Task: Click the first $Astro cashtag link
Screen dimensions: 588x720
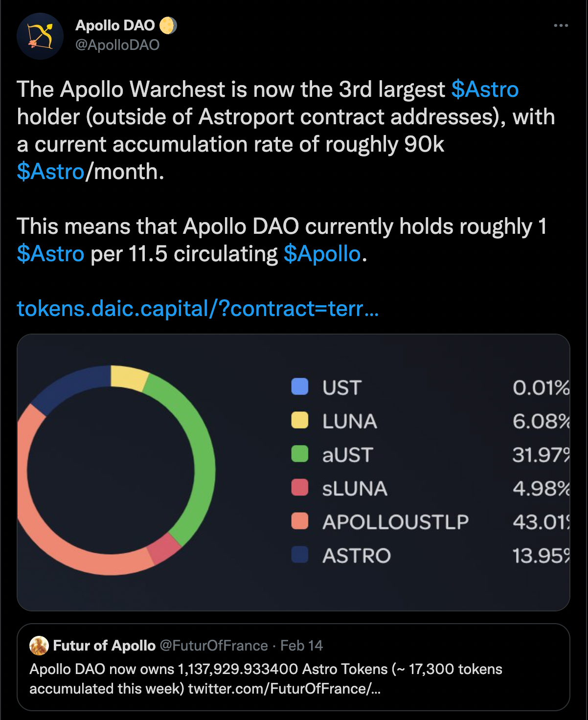Action: pos(485,90)
